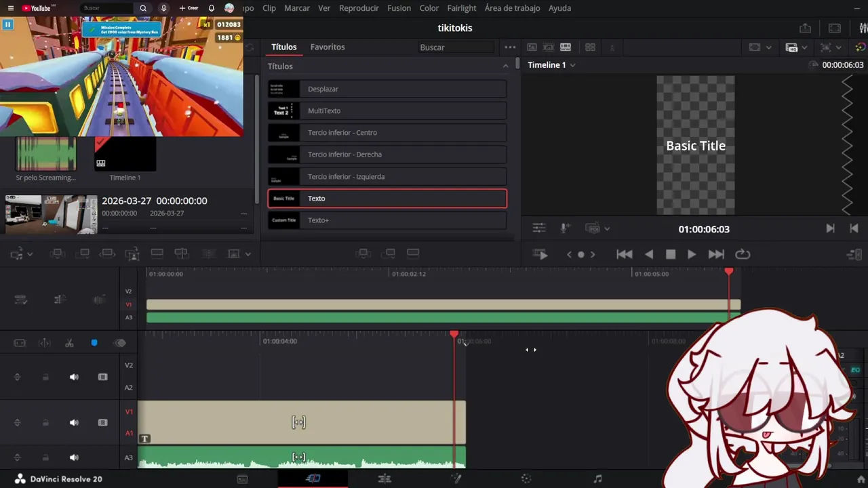Mute the V2 track speaker

click(x=74, y=377)
